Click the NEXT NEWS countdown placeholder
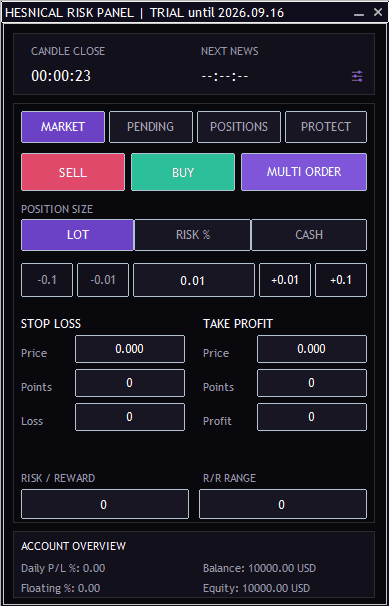Image resolution: width=389 pixels, height=606 pixels. [225, 76]
